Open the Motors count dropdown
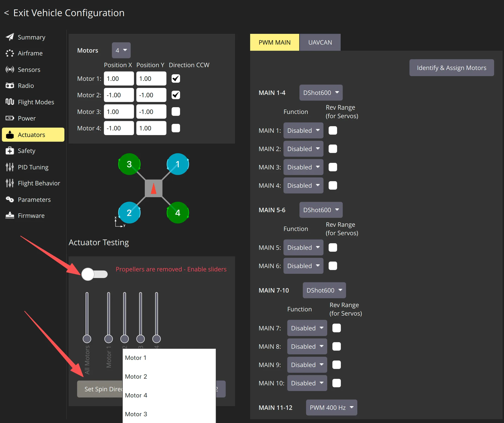 [x=121, y=50]
